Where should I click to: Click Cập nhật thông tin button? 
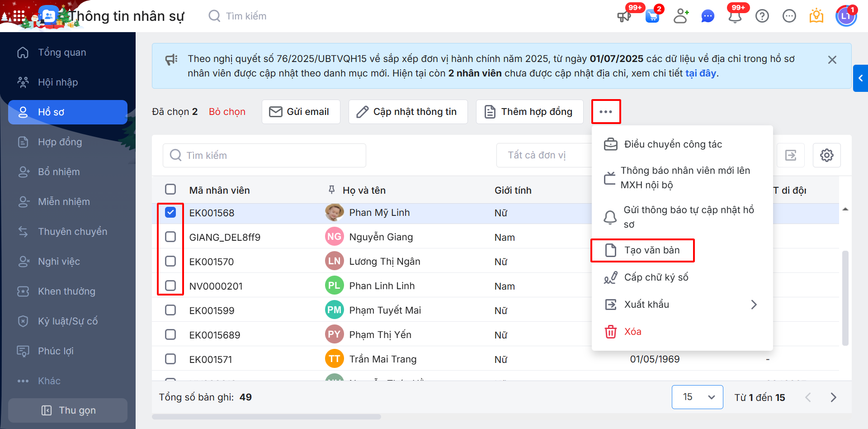[408, 112]
